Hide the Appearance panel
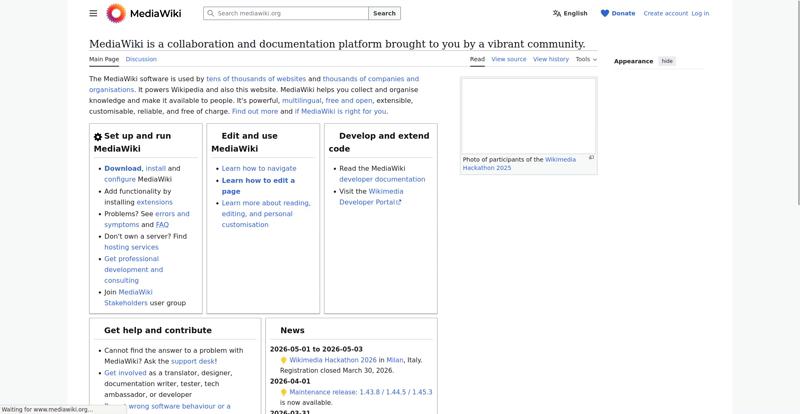 pos(667,61)
